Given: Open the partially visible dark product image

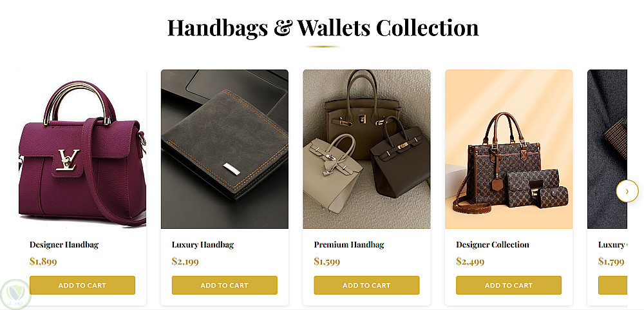Looking at the screenshot, I should pyautogui.click(x=607, y=149).
